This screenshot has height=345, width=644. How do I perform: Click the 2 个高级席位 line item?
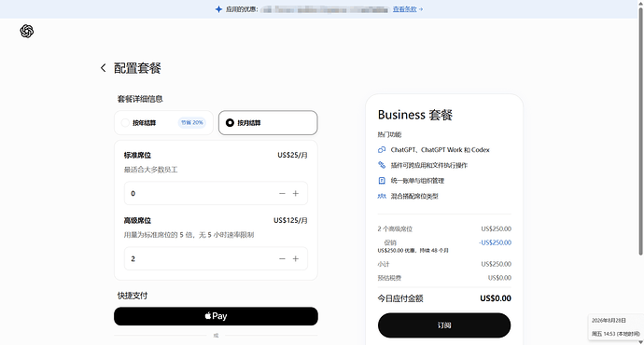click(395, 228)
